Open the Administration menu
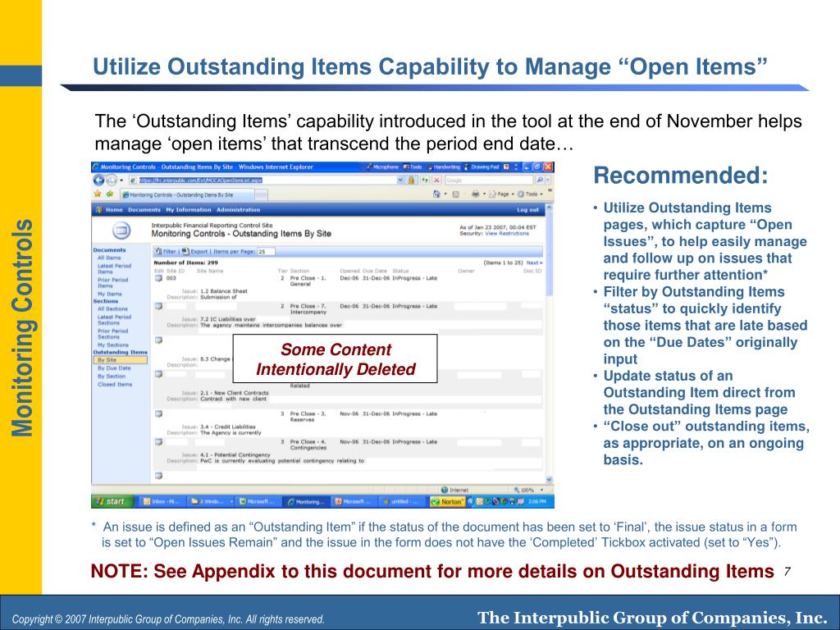The image size is (840, 630). click(x=238, y=210)
